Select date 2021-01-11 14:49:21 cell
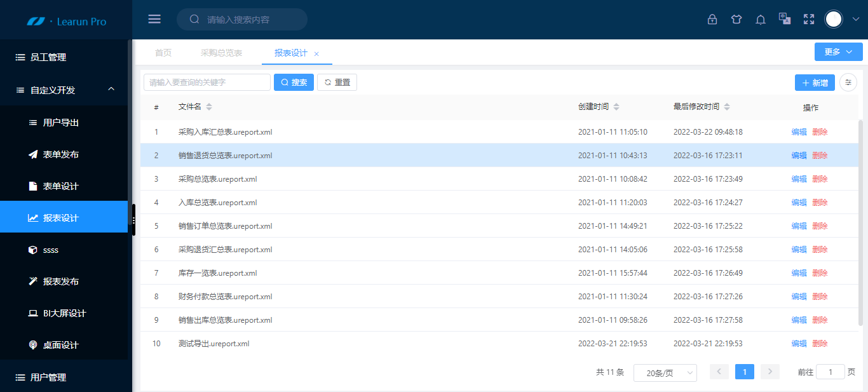Screen dimensions: 868x392 (x=613, y=226)
